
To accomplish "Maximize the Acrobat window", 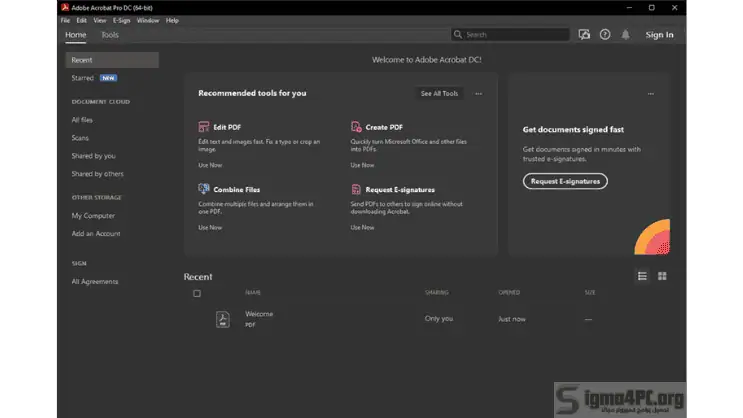I will click(x=652, y=8).
